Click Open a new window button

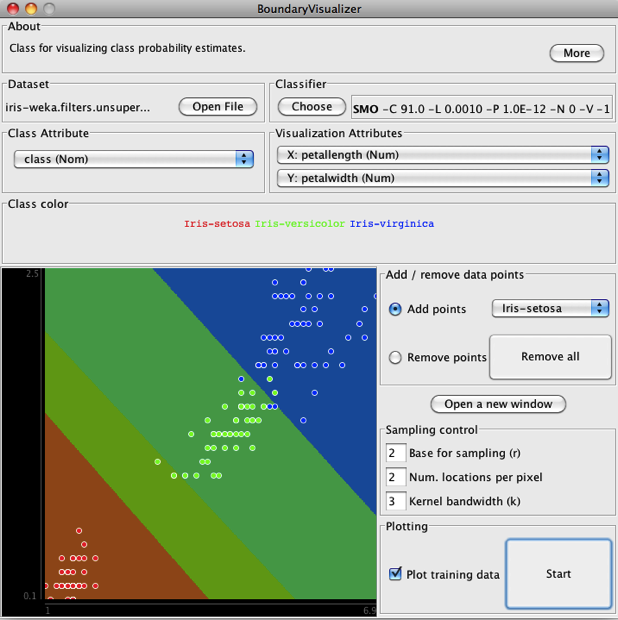point(498,404)
